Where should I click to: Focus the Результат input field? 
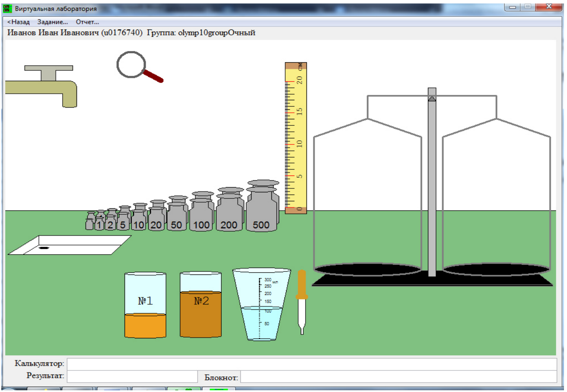[x=132, y=376]
